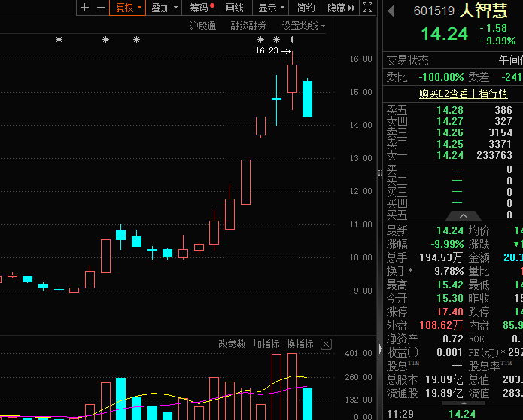Screen dimensions: 523x420
Task: Click the left arrow beside 601519
Action: click(391, 11)
